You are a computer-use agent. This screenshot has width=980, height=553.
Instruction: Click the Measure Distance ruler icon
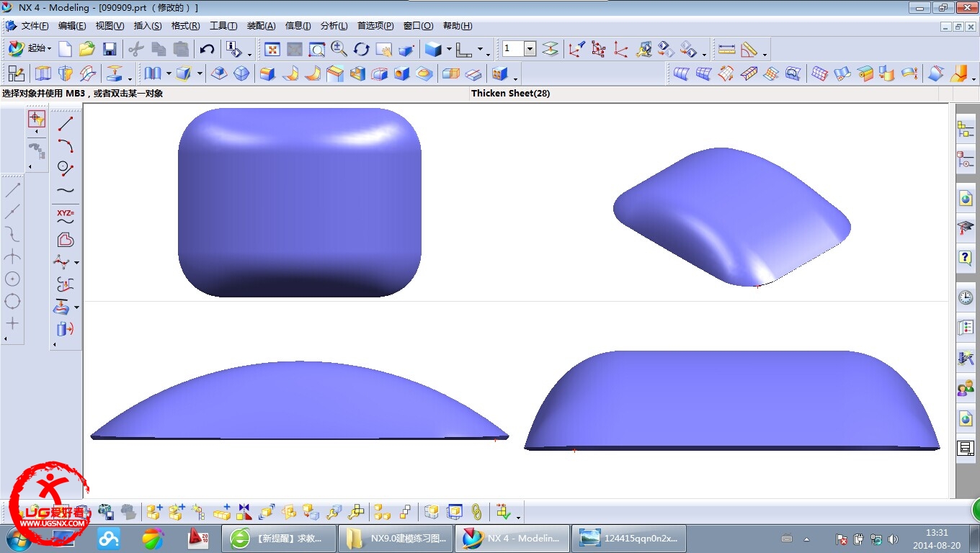pos(727,49)
